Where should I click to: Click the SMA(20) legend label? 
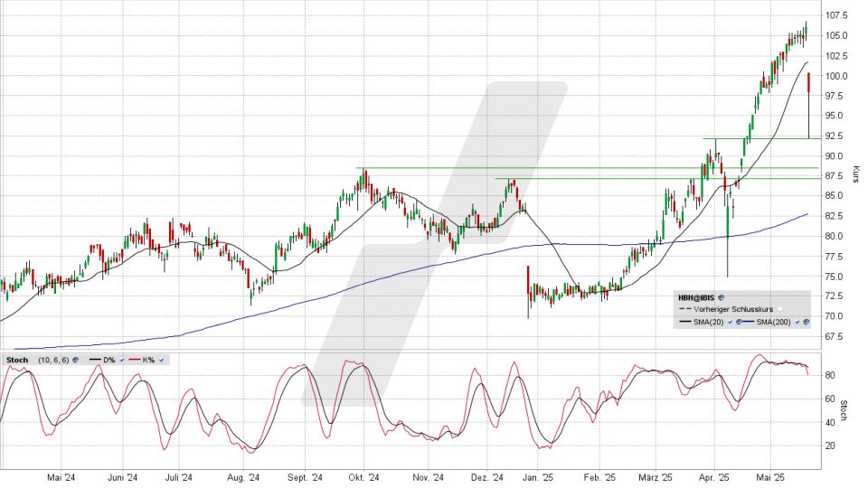tap(709, 322)
